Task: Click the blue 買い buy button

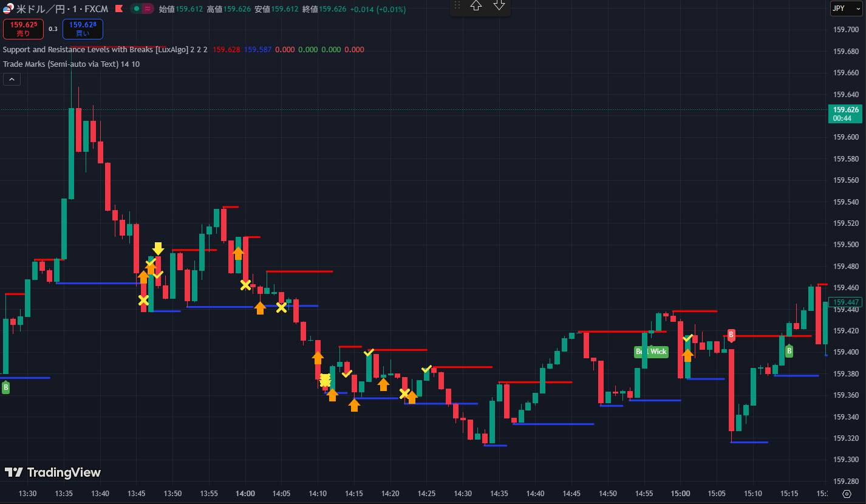Action: point(83,29)
